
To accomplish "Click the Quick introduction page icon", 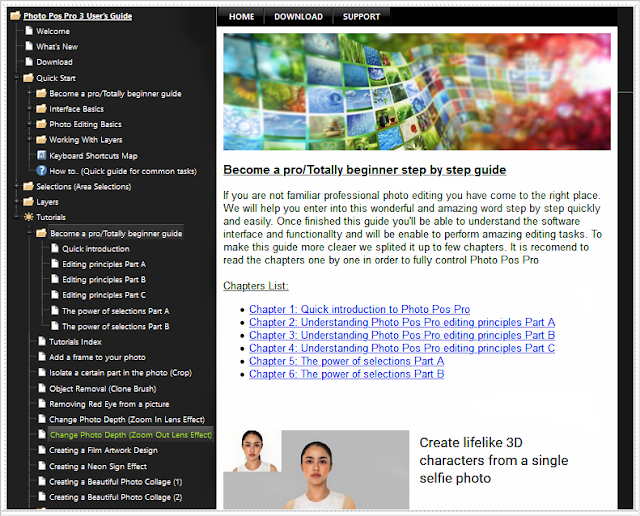I will point(55,248).
